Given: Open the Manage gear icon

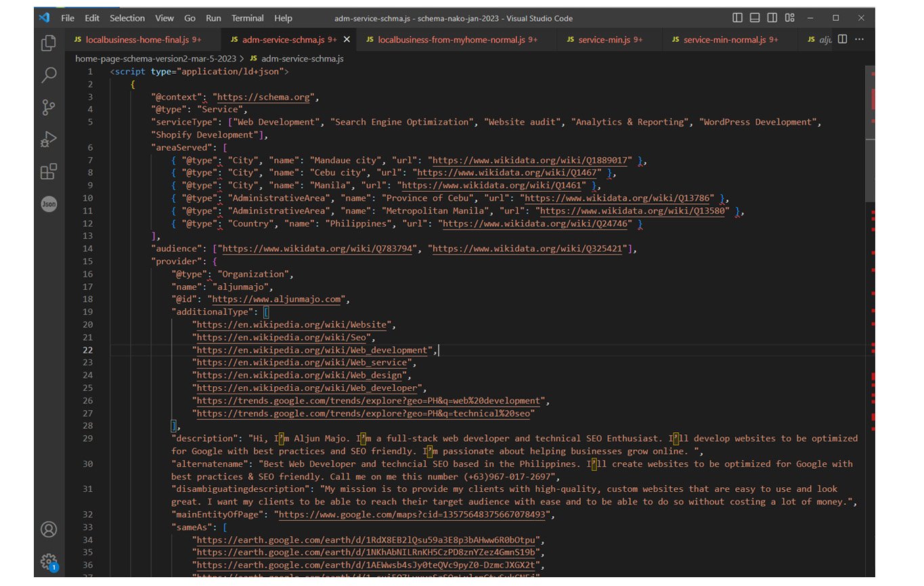Looking at the screenshot, I should [x=49, y=561].
